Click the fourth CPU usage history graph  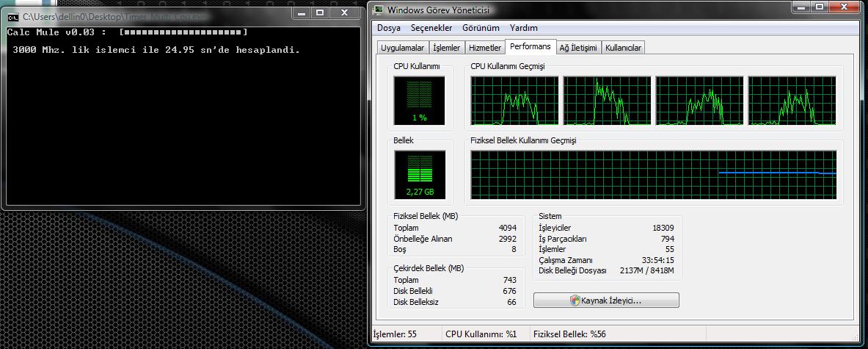[792, 100]
